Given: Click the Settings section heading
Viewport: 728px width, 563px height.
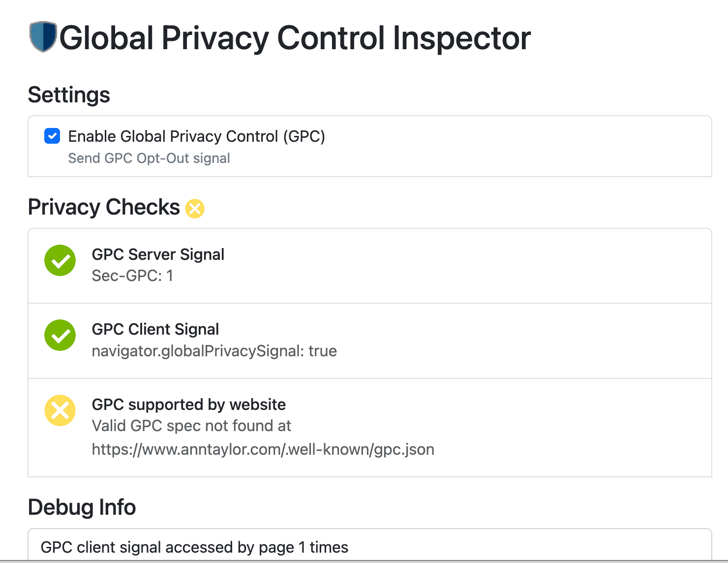Looking at the screenshot, I should (x=69, y=95).
